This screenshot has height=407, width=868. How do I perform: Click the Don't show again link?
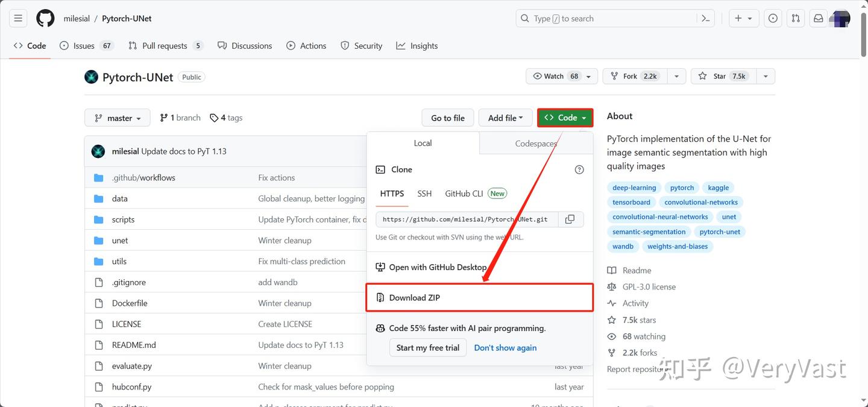(505, 348)
